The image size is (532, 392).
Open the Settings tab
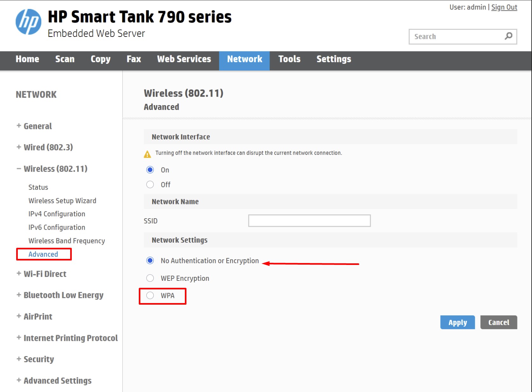334,59
